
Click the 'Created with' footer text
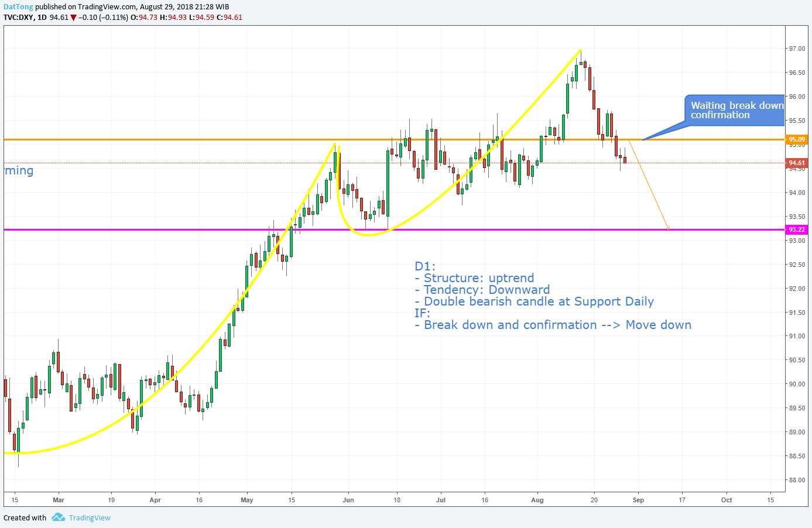[25, 518]
